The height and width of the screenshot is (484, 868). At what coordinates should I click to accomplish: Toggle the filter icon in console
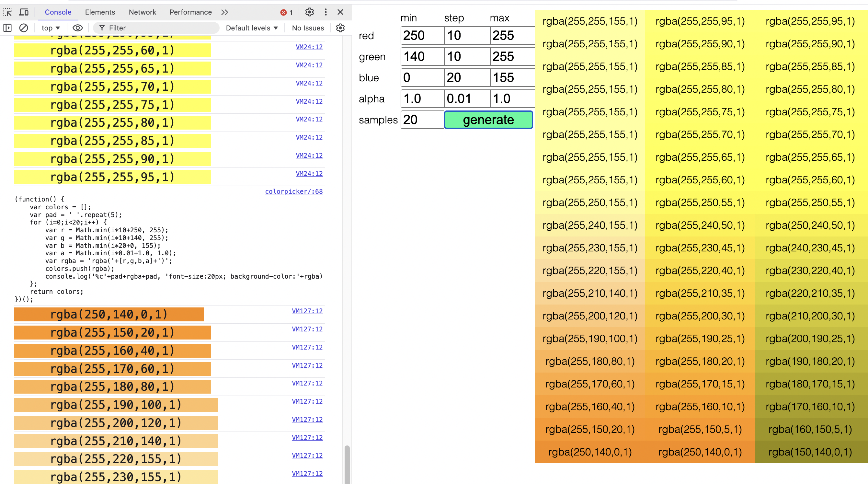click(101, 28)
